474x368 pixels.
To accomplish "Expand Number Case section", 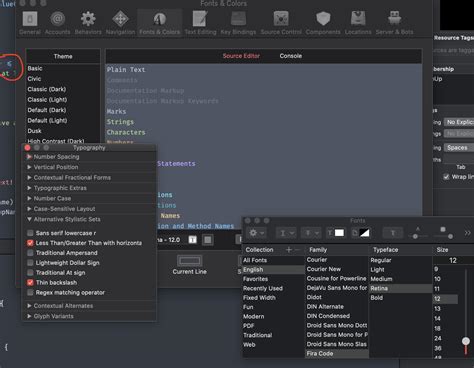I will tap(29, 198).
